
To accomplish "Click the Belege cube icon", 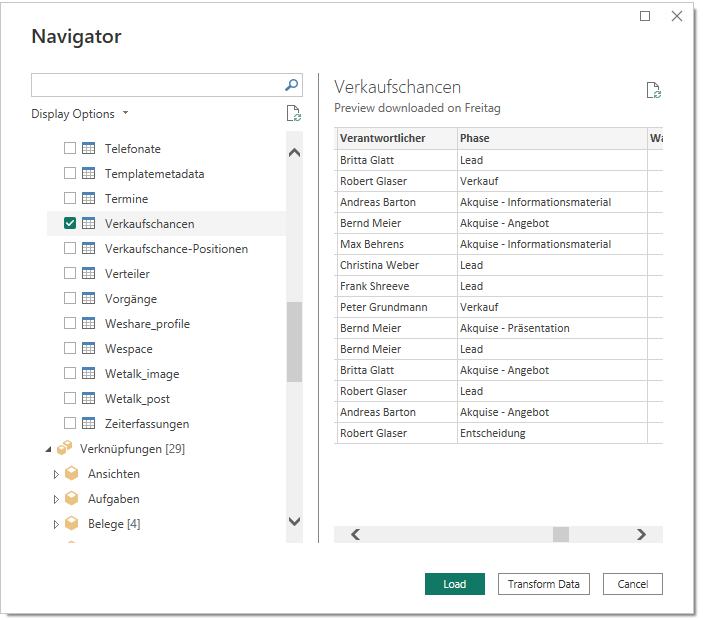I will click(72, 523).
